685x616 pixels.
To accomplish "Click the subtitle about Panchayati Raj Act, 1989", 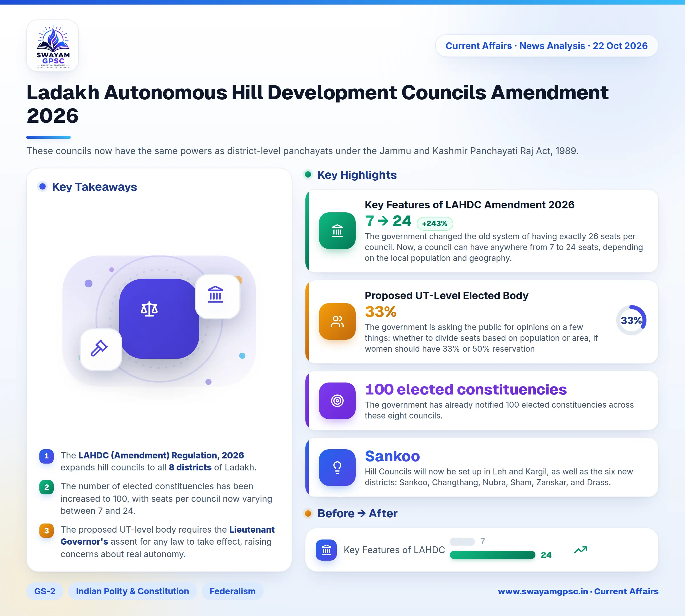I will (302, 151).
